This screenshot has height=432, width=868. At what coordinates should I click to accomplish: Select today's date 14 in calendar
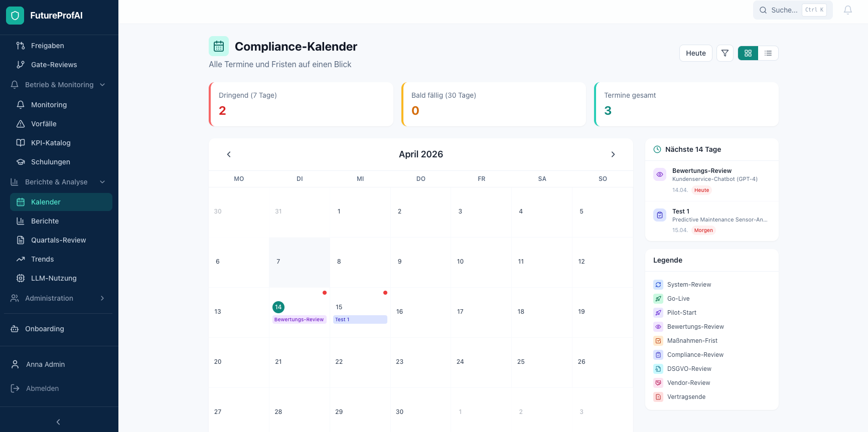point(278,307)
